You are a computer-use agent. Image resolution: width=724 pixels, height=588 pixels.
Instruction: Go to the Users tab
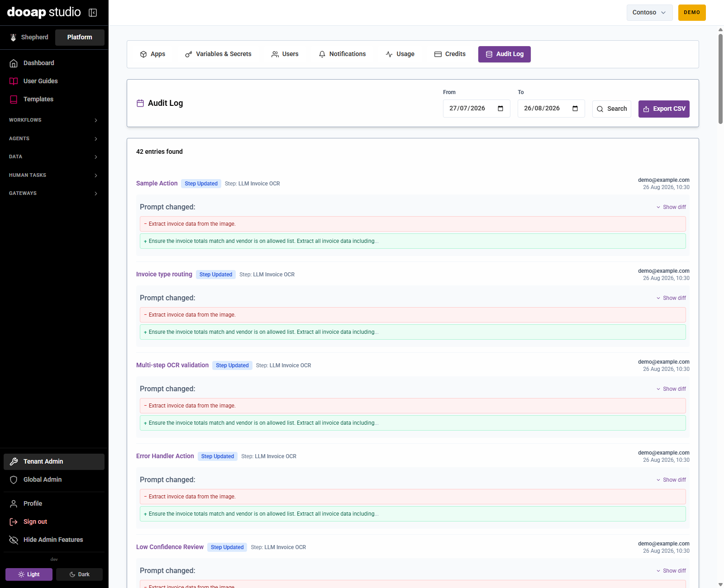click(x=285, y=54)
